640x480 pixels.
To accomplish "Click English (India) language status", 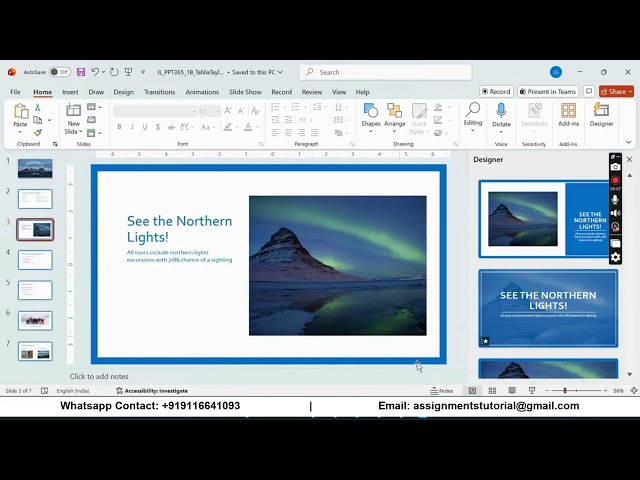I will click(73, 391).
